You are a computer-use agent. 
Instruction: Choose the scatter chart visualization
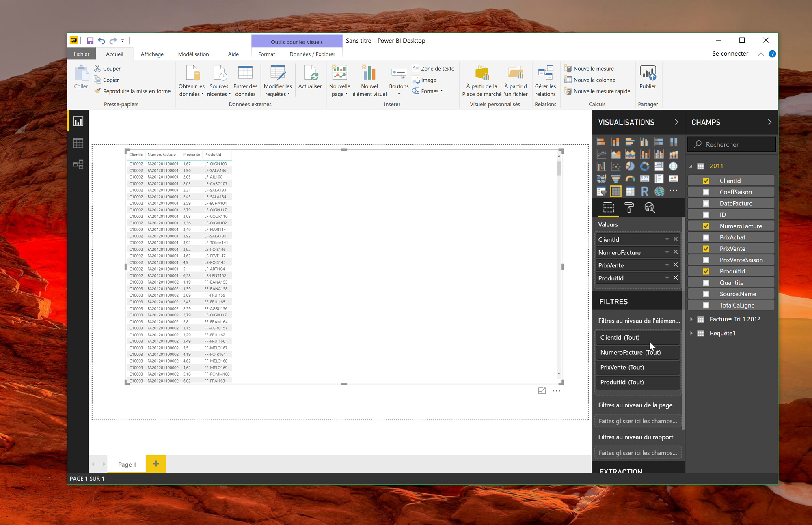(615, 166)
